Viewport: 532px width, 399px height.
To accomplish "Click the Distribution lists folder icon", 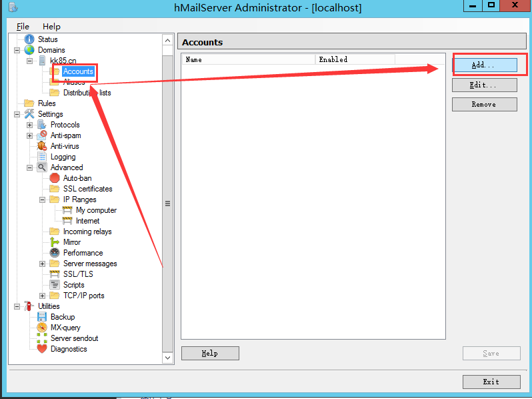I will (x=54, y=93).
